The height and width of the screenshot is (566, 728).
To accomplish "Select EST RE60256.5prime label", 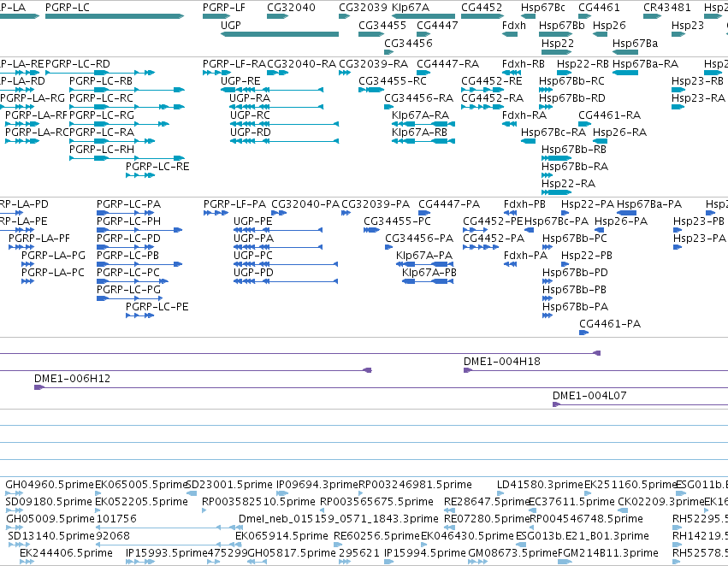I will pyautogui.click(x=376, y=536).
